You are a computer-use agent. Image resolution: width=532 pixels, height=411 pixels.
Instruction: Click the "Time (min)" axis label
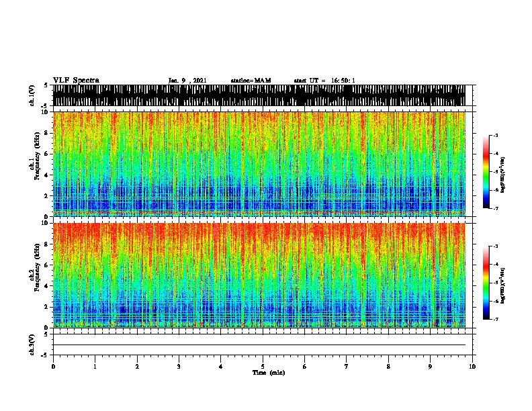[x=269, y=373]
